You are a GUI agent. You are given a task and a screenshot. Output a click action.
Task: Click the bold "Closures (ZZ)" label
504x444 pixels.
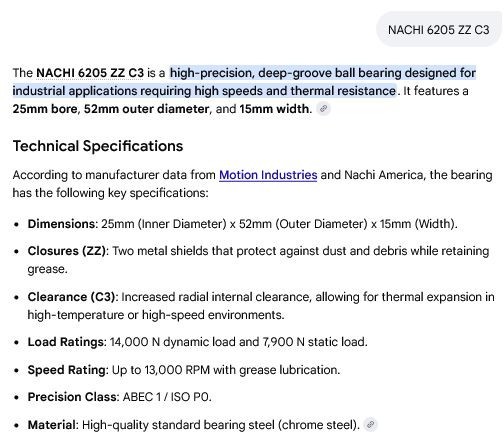(67, 251)
